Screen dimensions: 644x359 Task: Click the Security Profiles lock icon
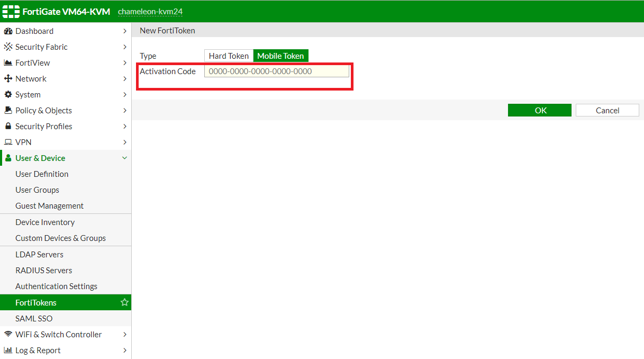[x=8, y=127]
